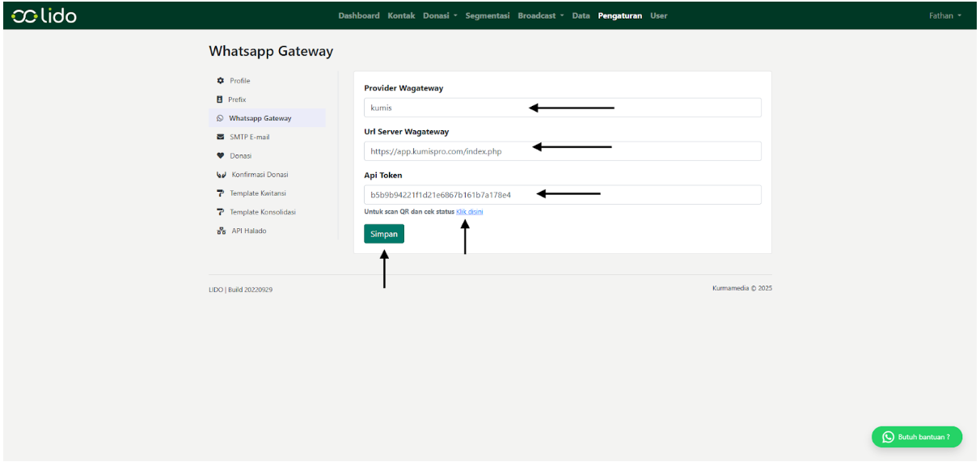Screen dimensions: 980x462
Task: Click the lido logo in header
Action: pyautogui.click(x=44, y=15)
